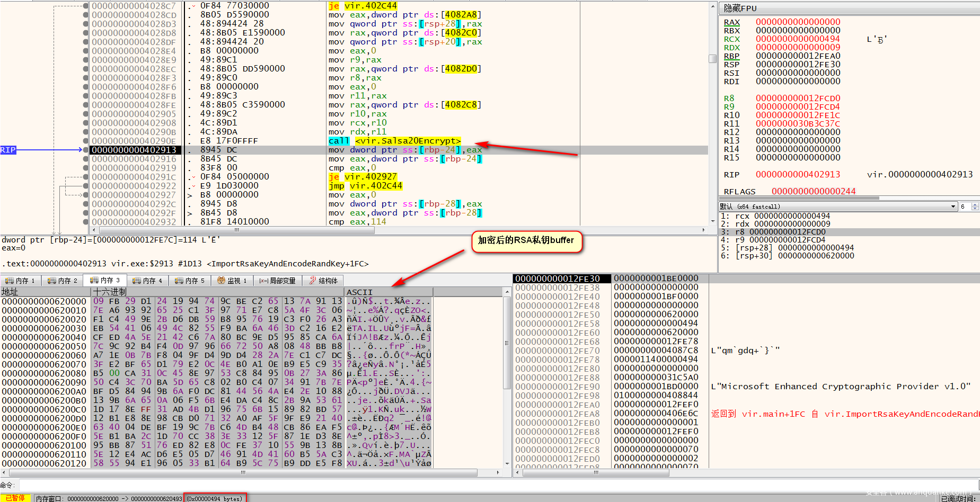Screen dimensions: 980x502
Task: Toggle breakpoint bullet at Salsa20Encrypt call line
Action: pyautogui.click(x=86, y=141)
